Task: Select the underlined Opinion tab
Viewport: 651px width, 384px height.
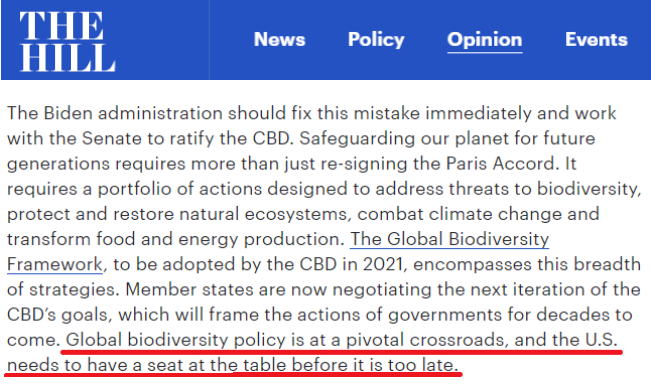Action: coord(485,40)
